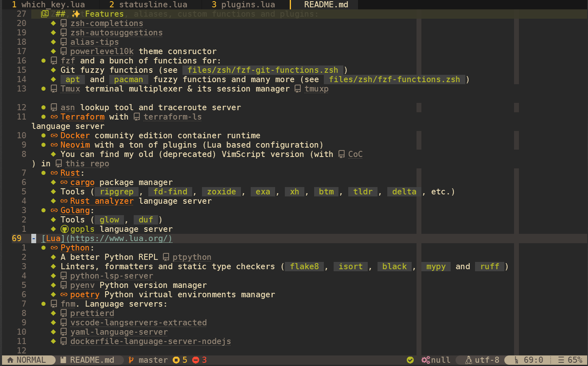The image size is (588, 366).
Task: Click the 65% scroll percentage indicator
Action: (x=575, y=360)
